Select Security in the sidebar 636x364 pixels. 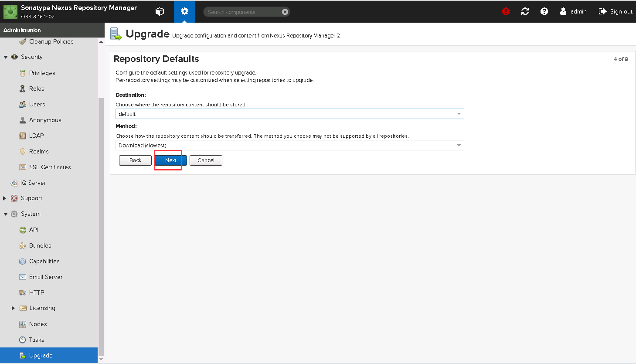click(x=32, y=57)
